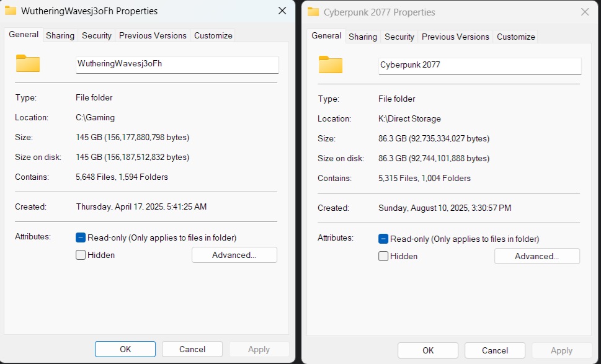The image size is (601, 364).
Task: Toggle Hidden checkbox in WutheringWavesj3oFh Properties
Action: point(81,255)
